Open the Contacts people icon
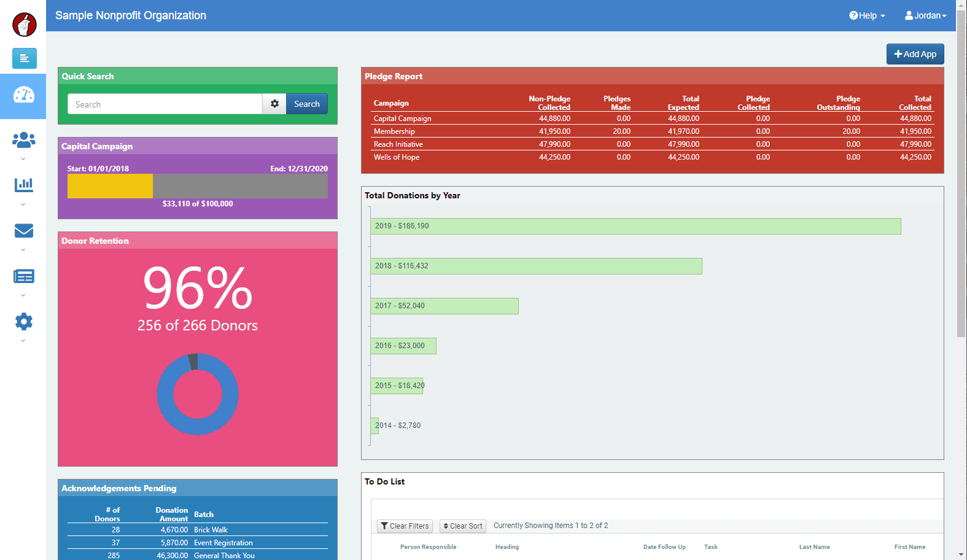967x560 pixels. [23, 140]
